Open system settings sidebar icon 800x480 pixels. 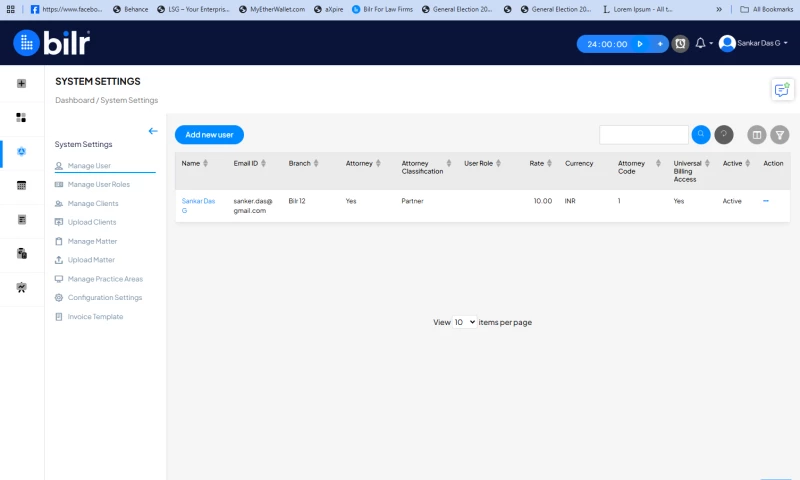pos(21,151)
